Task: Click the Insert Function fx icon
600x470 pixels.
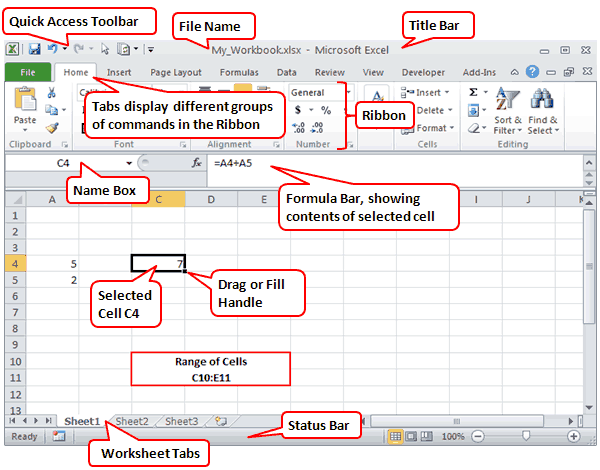Action: point(196,163)
